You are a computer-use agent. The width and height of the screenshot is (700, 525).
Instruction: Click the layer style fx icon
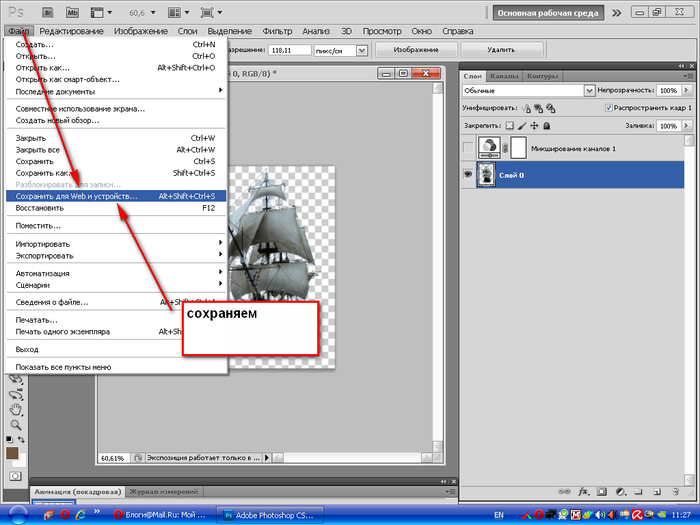coord(583,491)
